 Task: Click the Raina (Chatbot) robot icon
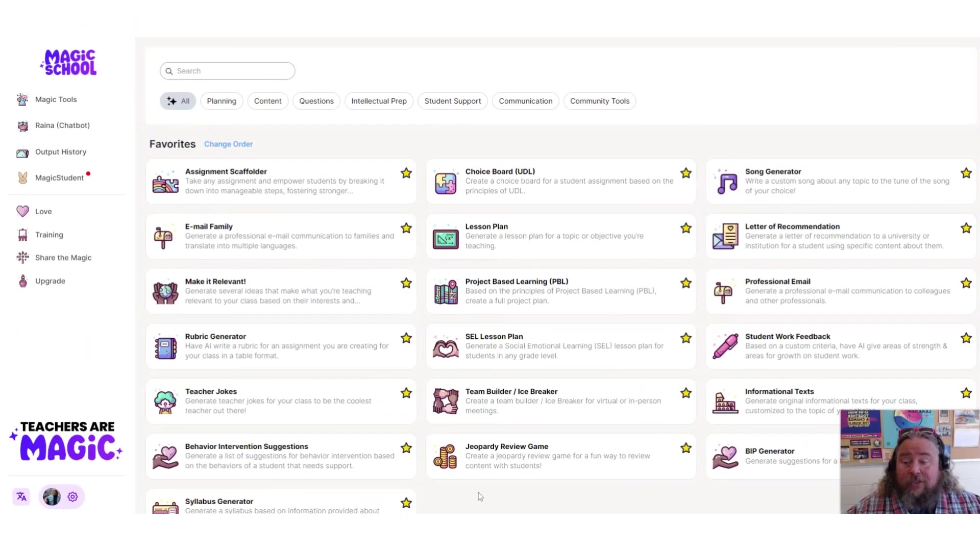(x=22, y=126)
